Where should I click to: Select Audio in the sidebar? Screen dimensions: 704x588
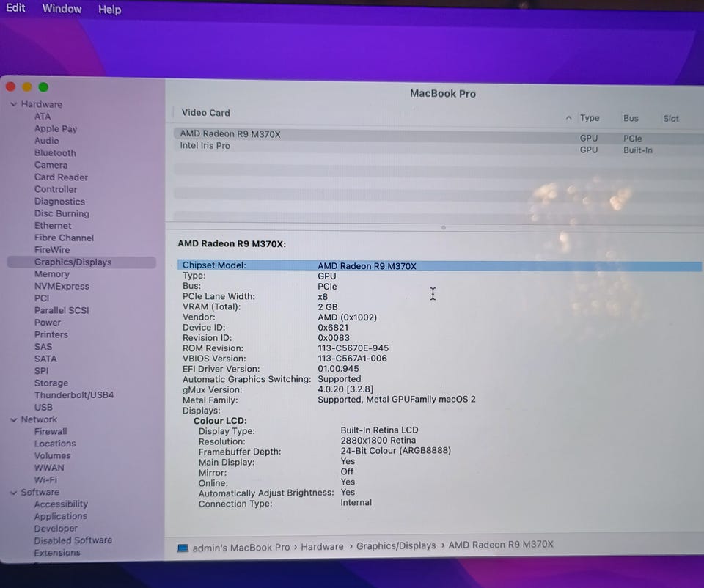47,141
